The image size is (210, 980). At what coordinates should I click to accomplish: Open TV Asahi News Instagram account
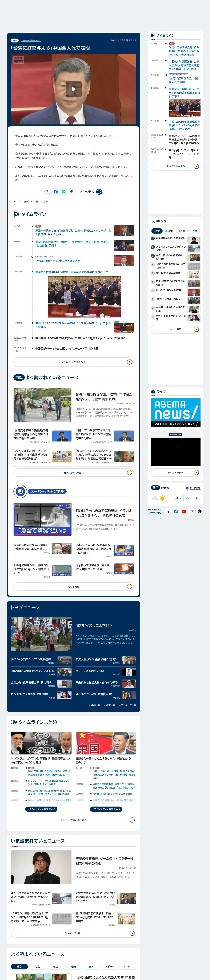point(192,512)
